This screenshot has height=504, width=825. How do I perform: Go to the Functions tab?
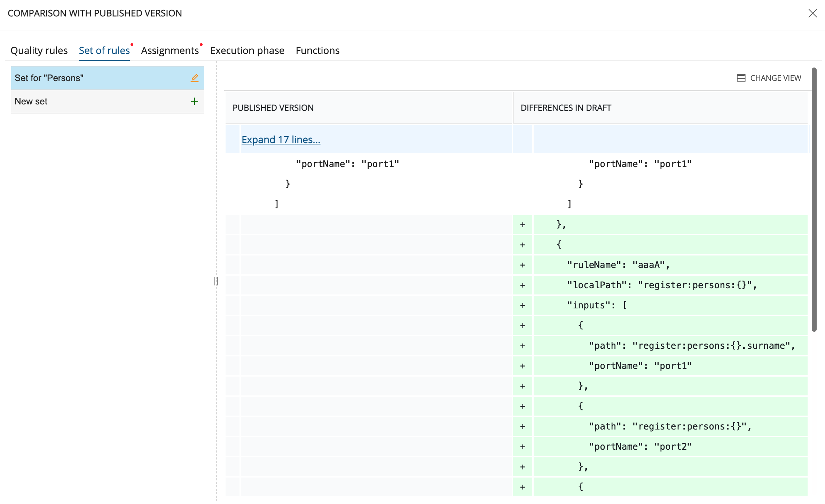pyautogui.click(x=317, y=50)
